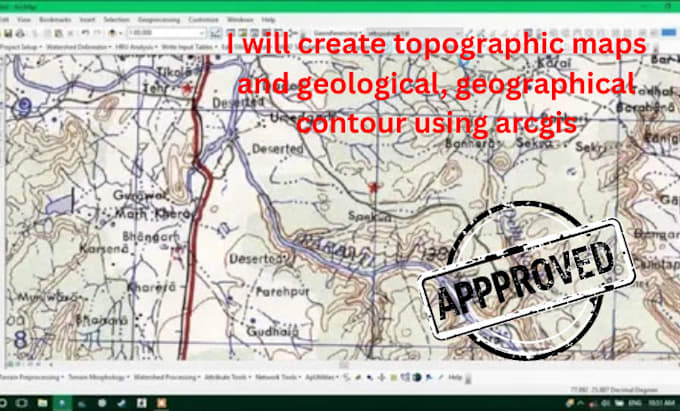
Task: Click the crosshair tool icon in the Arc Hydro toolbar
Action: 382,378
